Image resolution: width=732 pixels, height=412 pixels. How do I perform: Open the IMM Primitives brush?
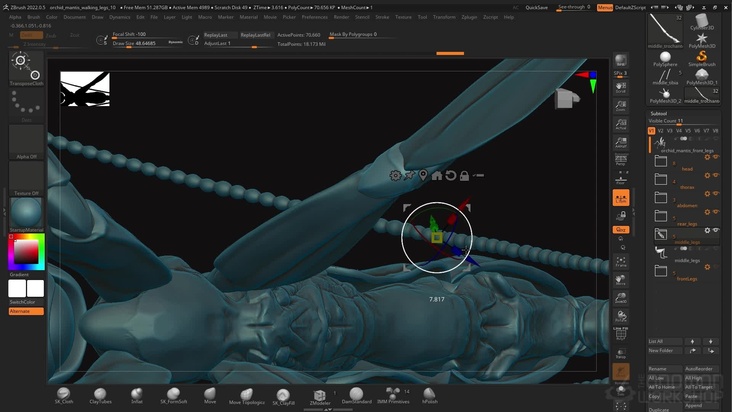392,394
